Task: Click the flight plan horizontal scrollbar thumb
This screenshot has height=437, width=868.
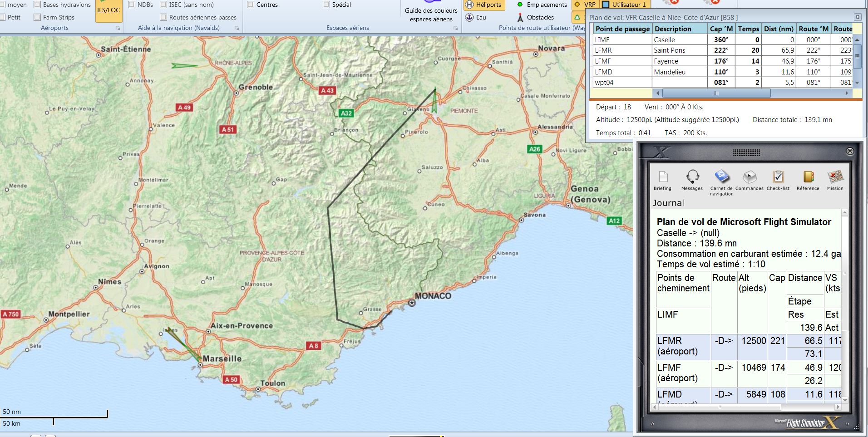Action: (x=716, y=93)
